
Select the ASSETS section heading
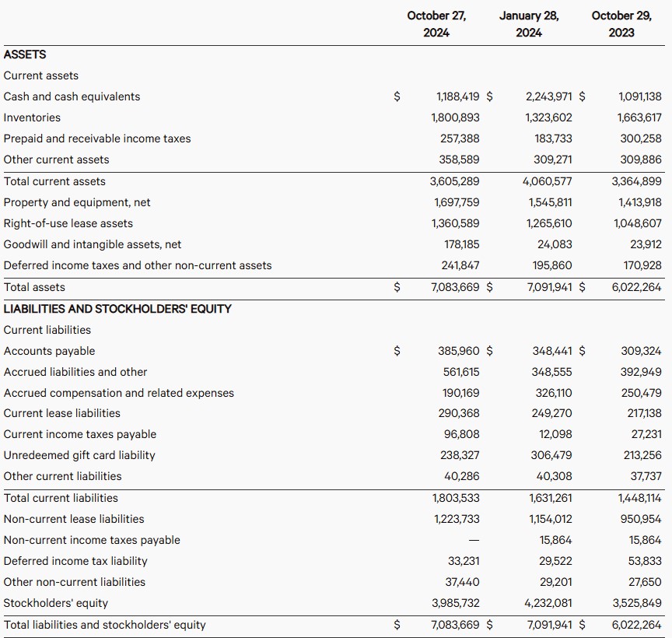click(25, 54)
